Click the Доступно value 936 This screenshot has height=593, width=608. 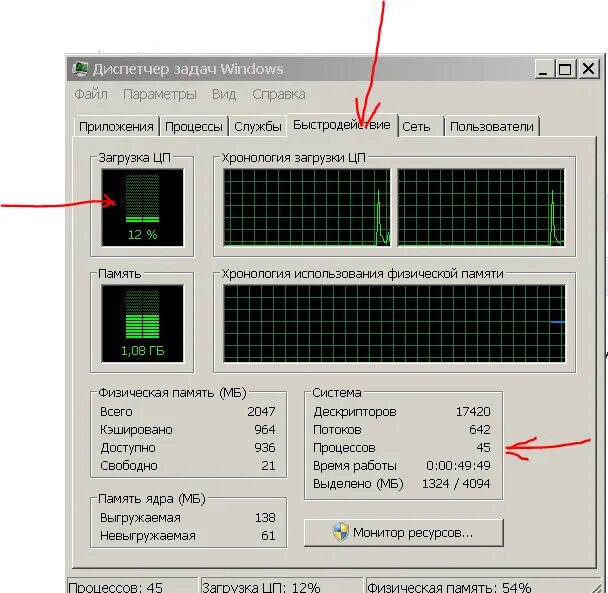click(265, 448)
